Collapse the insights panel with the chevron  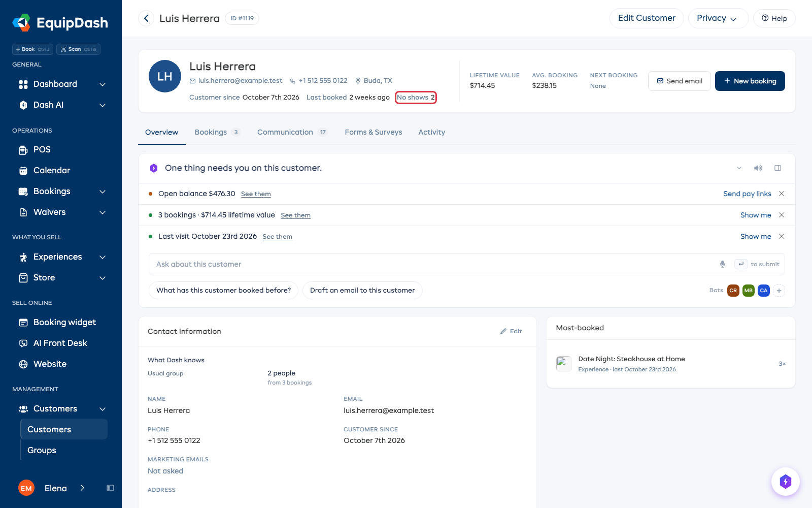739,168
